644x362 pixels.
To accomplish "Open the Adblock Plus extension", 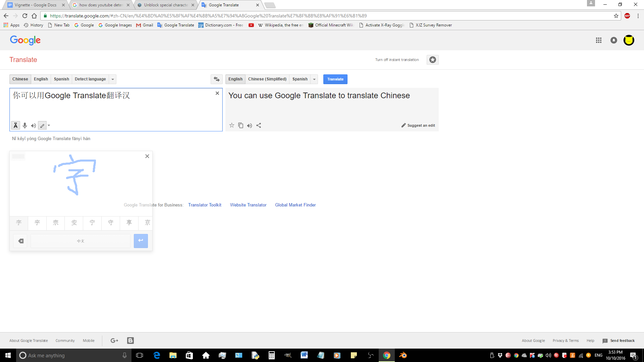I will tap(627, 16).
